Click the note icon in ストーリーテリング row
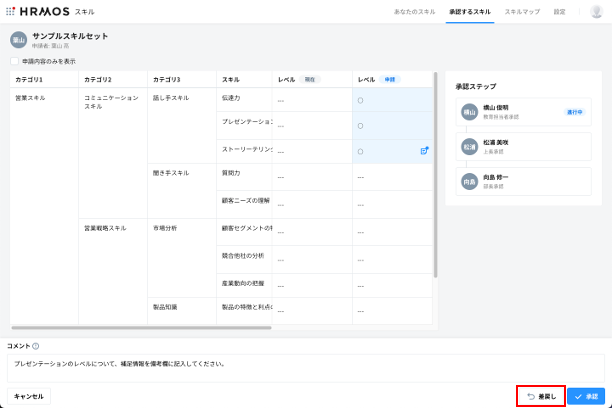The height and width of the screenshot is (408, 612). pyautogui.click(x=424, y=151)
